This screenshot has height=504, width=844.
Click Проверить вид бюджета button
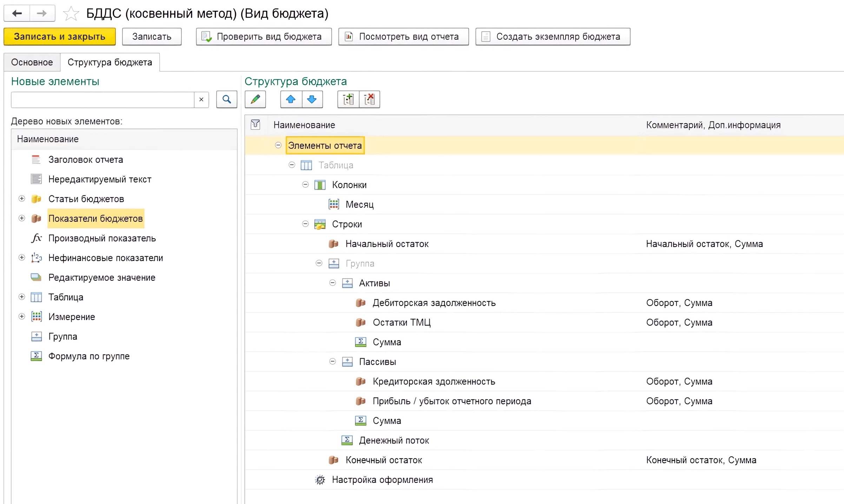[264, 37]
